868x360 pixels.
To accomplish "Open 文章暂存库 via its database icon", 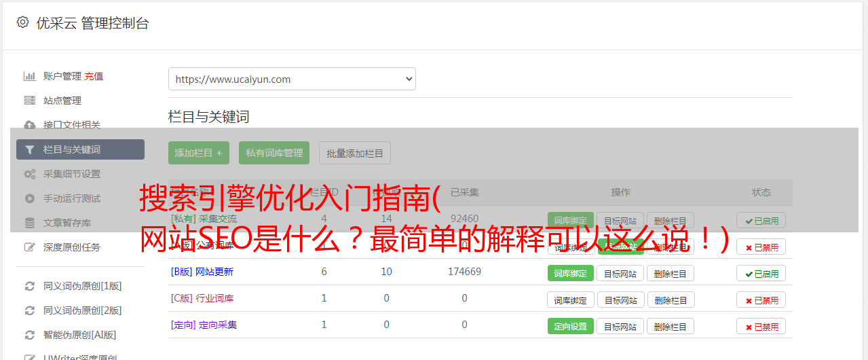I will (x=30, y=223).
